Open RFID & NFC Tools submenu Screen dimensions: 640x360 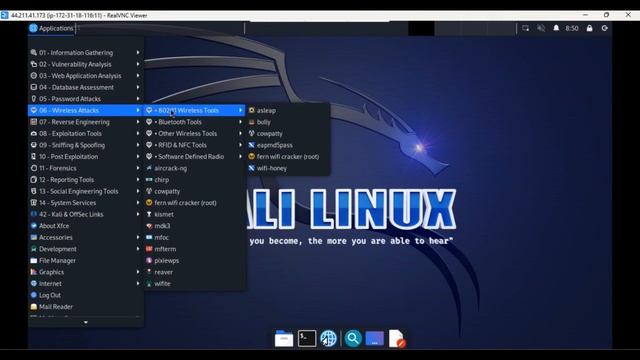(x=194, y=145)
